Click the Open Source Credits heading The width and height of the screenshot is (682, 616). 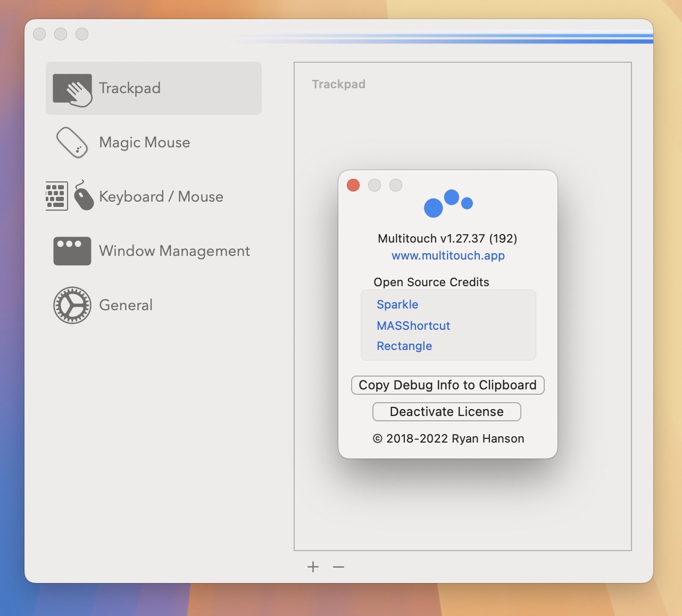(x=431, y=282)
